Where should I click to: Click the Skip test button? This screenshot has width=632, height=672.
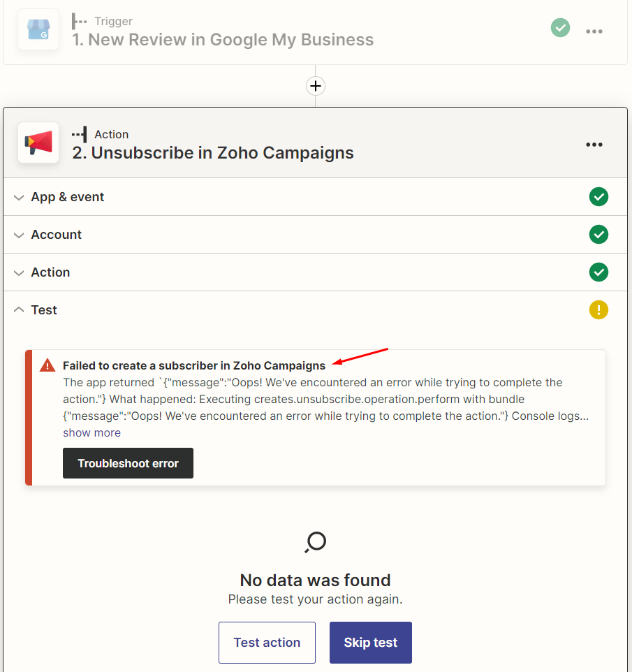point(371,643)
